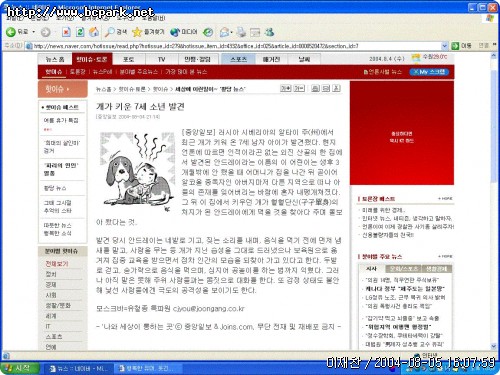Viewport: 500px width, 375px height.
Task: Select the 핫이슈·토론 tab
Action: (x=92, y=59)
